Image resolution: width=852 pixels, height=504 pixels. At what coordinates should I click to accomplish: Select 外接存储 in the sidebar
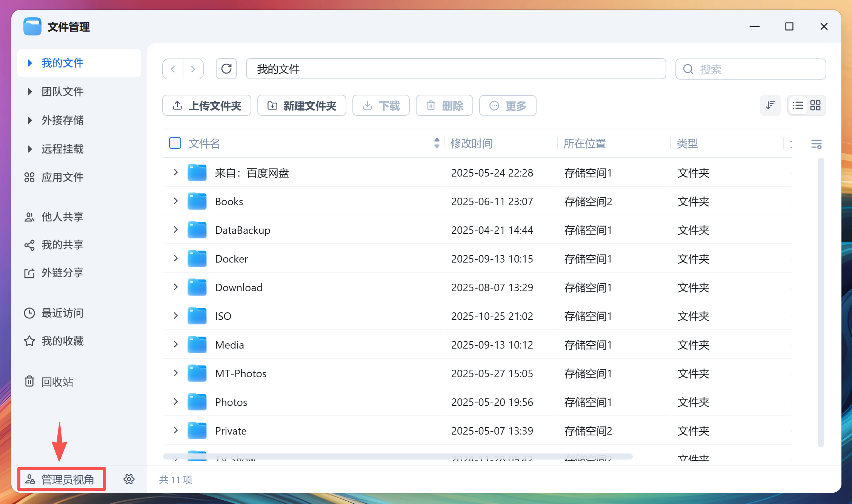(x=63, y=120)
